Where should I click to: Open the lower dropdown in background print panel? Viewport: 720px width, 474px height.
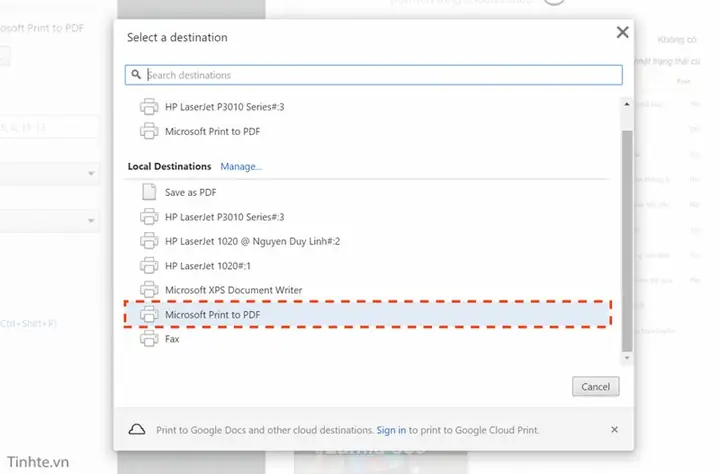(49, 220)
